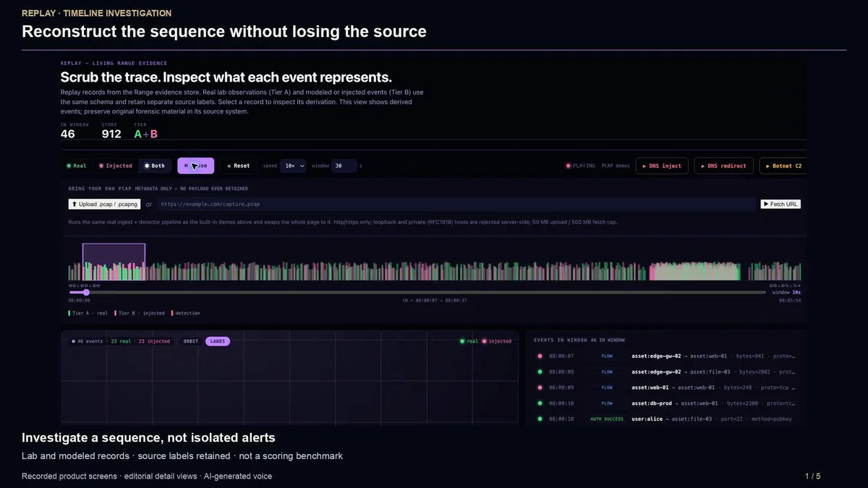Move the timeline scrubber handle

pyautogui.click(x=86, y=292)
